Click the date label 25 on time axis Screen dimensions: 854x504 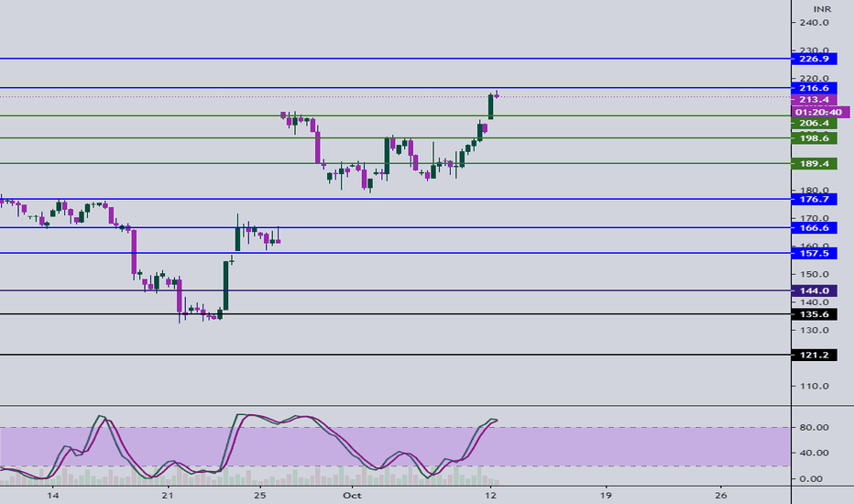click(x=260, y=495)
